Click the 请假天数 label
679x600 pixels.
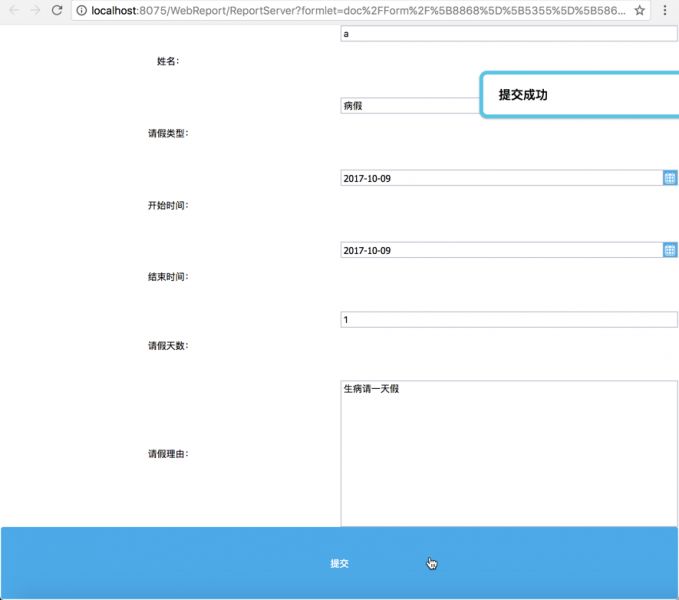click(168, 345)
